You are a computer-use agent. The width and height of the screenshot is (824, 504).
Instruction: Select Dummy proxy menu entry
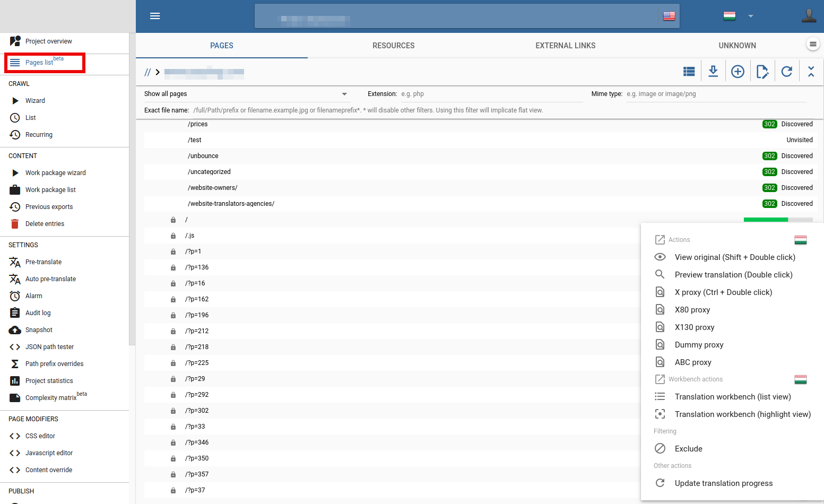(x=732, y=345)
